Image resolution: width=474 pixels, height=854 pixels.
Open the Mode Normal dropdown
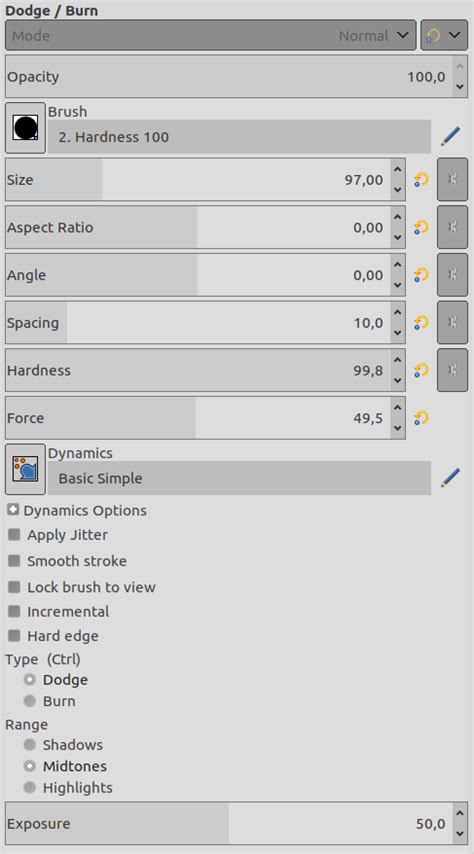tap(210, 36)
